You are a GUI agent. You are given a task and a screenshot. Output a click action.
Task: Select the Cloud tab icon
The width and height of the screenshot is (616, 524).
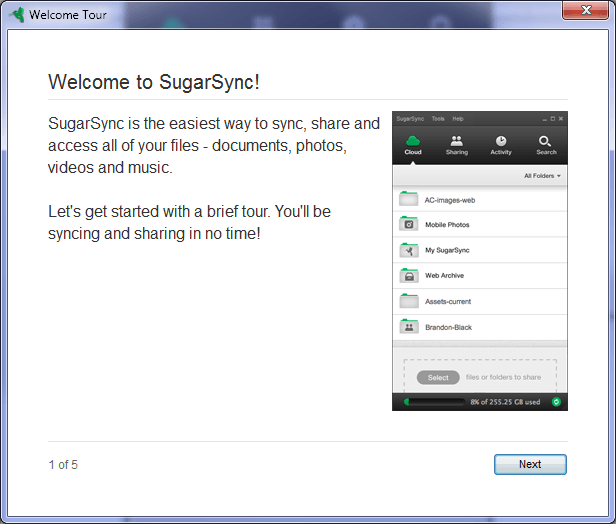point(413,141)
